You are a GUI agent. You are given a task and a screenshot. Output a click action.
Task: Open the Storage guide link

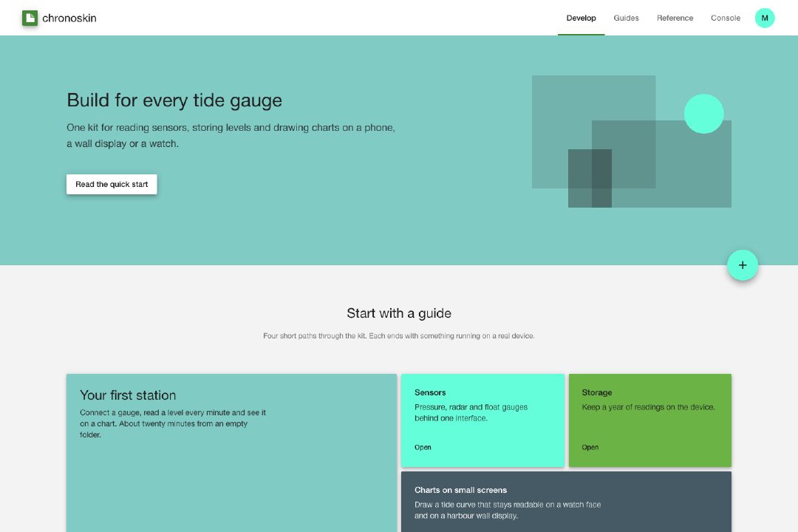pos(590,447)
